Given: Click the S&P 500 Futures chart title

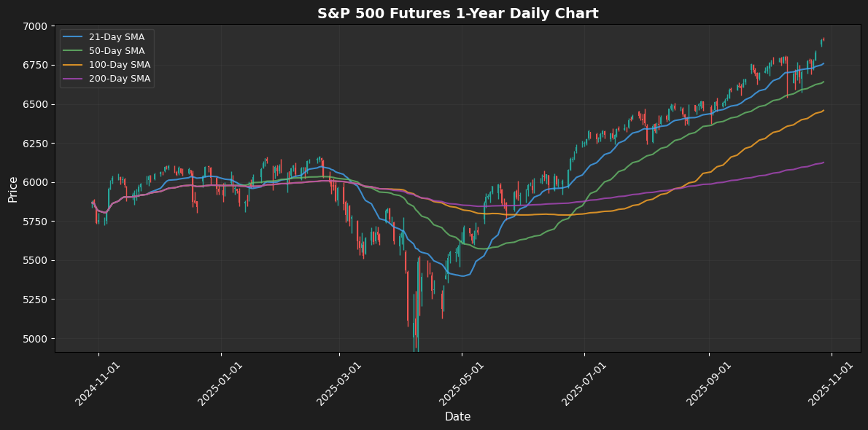Looking at the screenshot, I should coord(457,14).
